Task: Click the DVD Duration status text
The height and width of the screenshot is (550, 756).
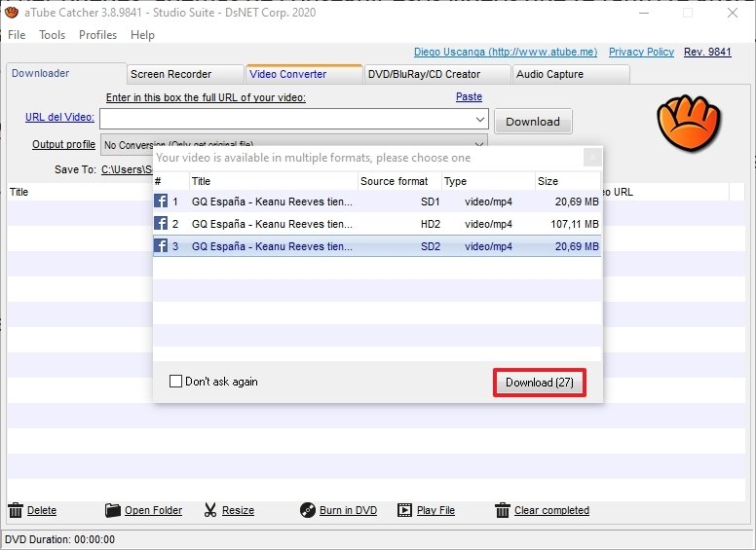Action: (59, 539)
